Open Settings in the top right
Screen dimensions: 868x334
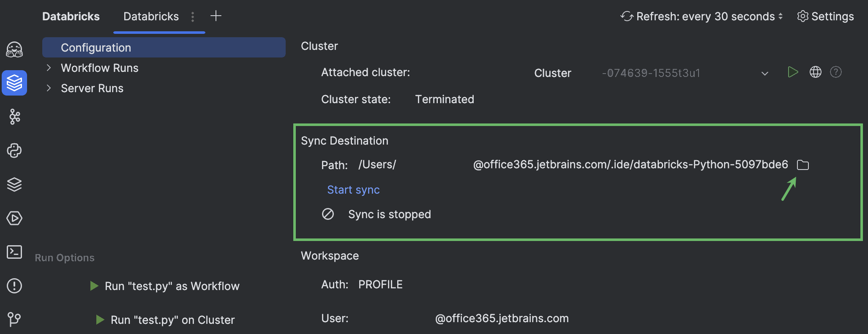tap(824, 16)
